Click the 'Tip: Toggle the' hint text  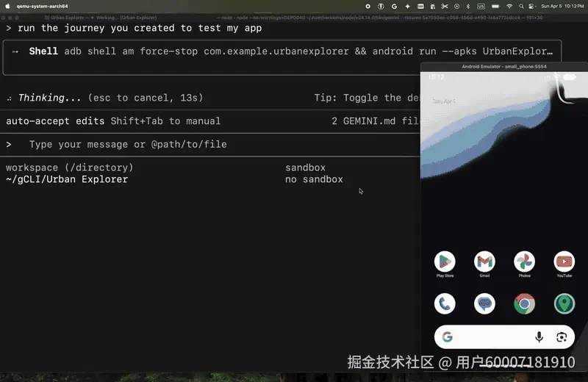(366, 98)
